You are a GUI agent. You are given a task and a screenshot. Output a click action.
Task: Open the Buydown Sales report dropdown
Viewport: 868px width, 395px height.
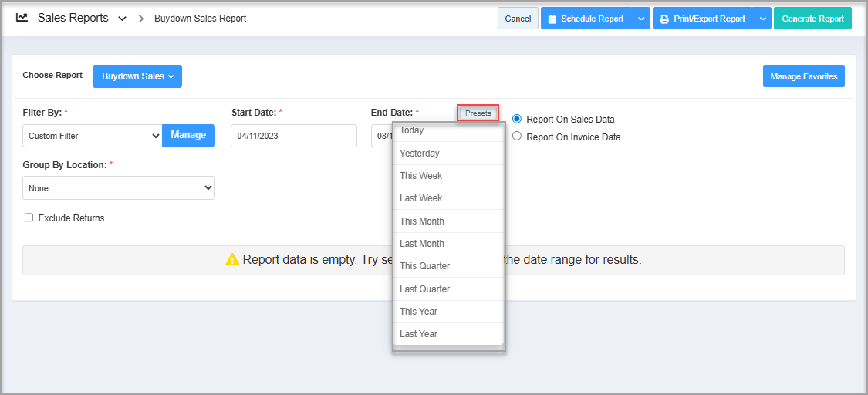137,76
